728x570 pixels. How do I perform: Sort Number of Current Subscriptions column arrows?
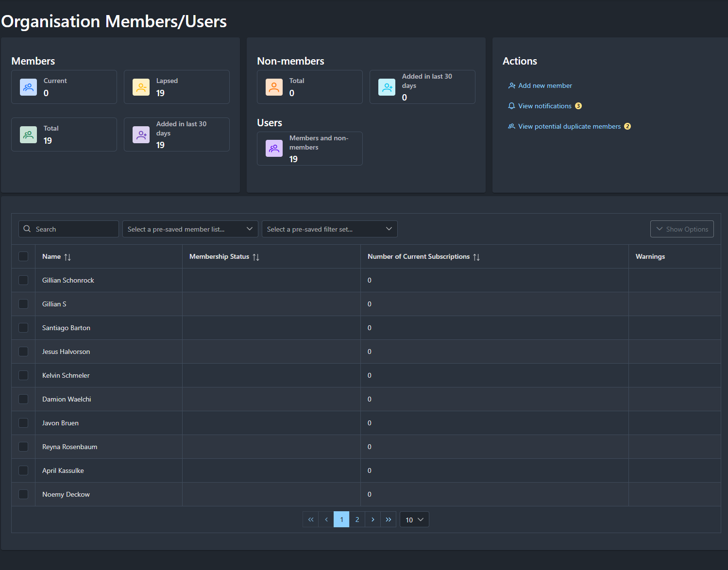[476, 257]
